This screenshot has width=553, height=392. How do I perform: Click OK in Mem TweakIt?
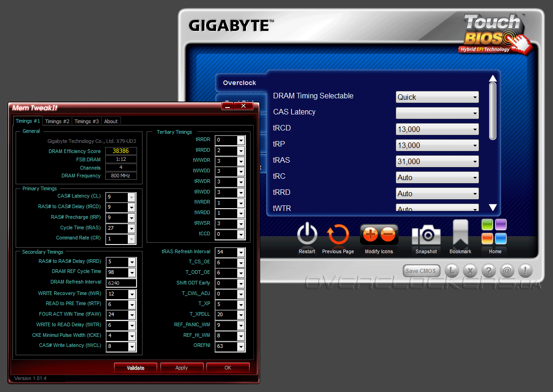[228, 368]
